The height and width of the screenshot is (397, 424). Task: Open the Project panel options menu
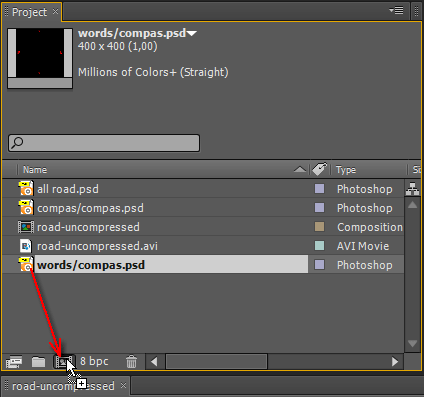click(397, 11)
